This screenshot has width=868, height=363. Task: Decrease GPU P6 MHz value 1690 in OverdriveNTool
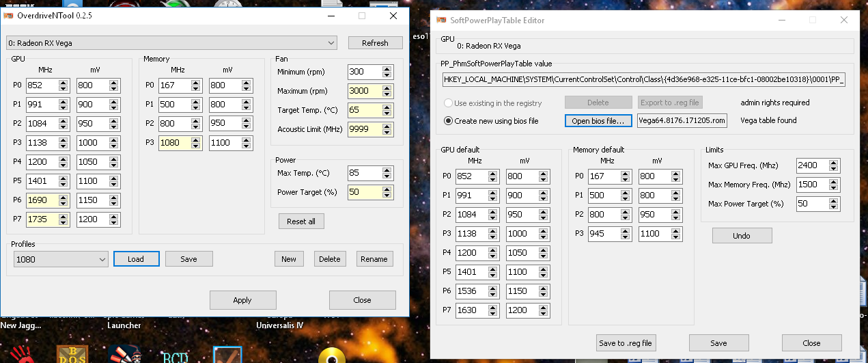pyautogui.click(x=64, y=204)
